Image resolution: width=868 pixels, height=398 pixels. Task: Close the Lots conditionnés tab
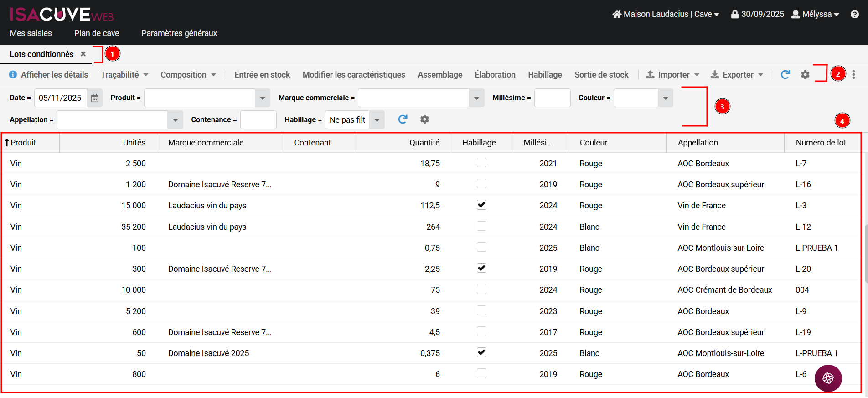click(x=83, y=54)
